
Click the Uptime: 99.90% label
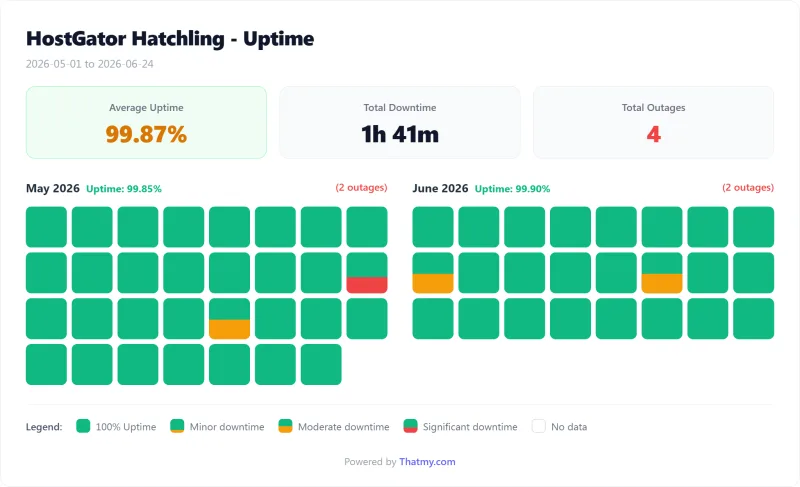tap(512, 189)
